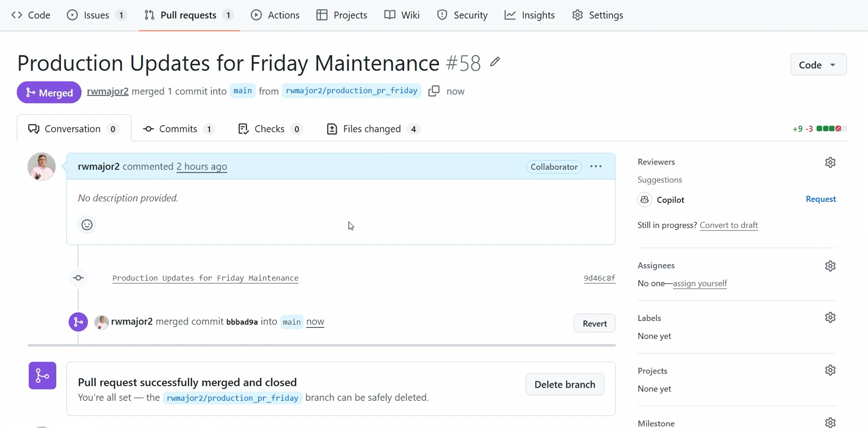This screenshot has width=868, height=428.
Task: Open the Projects settings gear
Action: pyautogui.click(x=830, y=370)
